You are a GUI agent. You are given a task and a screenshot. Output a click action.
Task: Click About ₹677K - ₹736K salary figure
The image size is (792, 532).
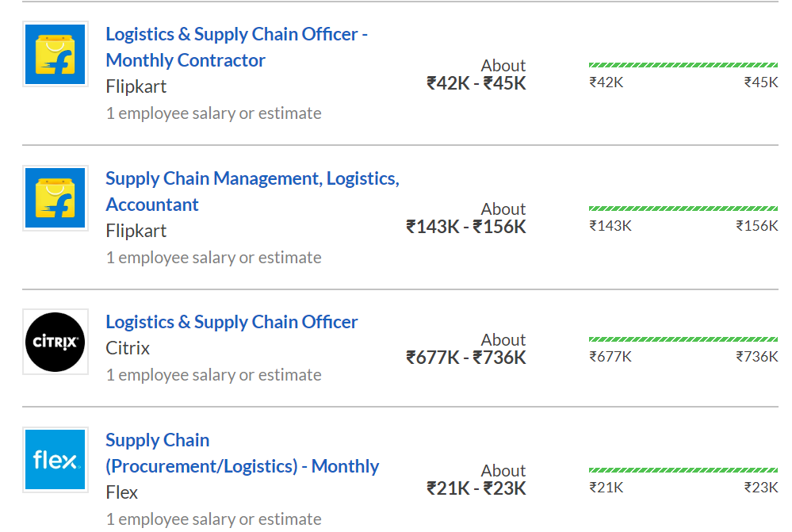click(465, 349)
